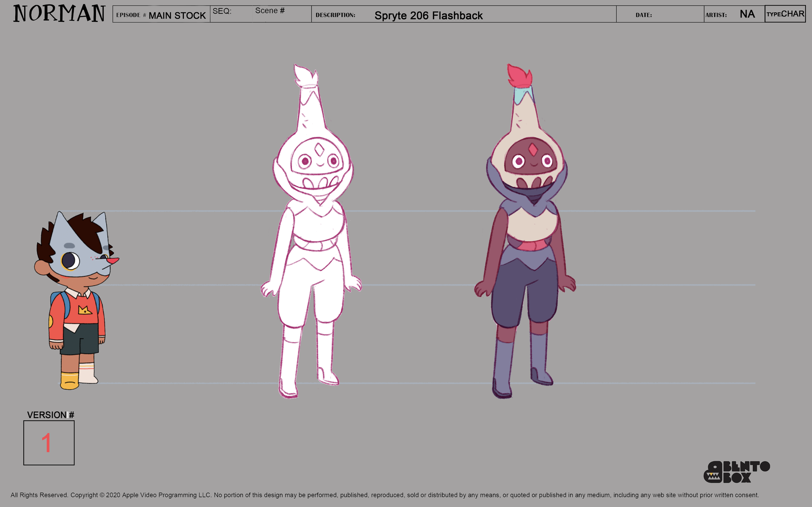This screenshot has width=812, height=507.
Task: Click the red feather on colored Spryte
Action: tap(519, 76)
